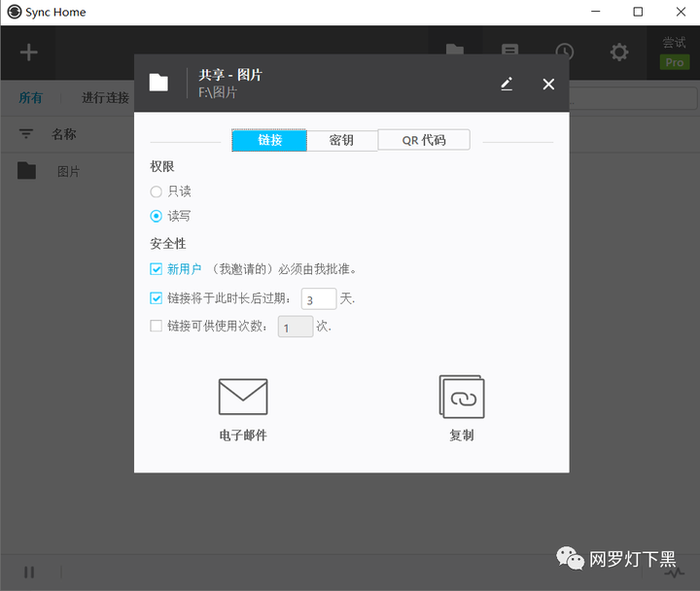The height and width of the screenshot is (591, 700).
Task: Click the copy link icon
Action: pos(462,397)
